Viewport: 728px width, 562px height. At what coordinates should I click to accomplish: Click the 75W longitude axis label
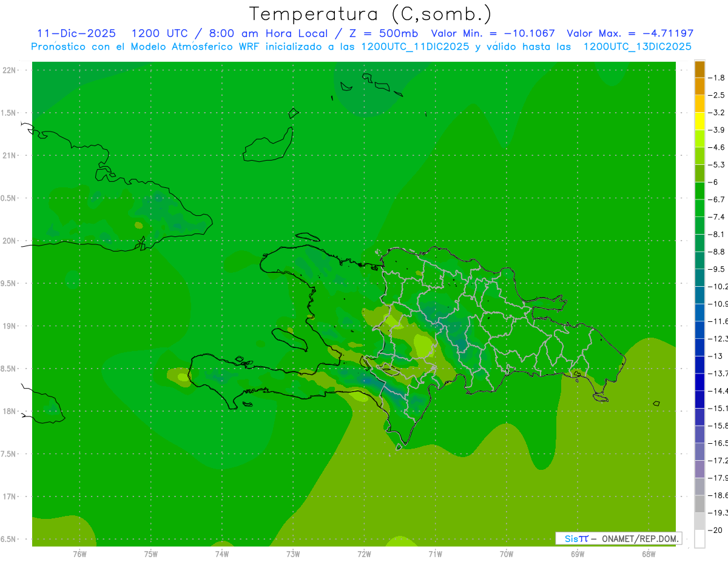[x=150, y=554]
